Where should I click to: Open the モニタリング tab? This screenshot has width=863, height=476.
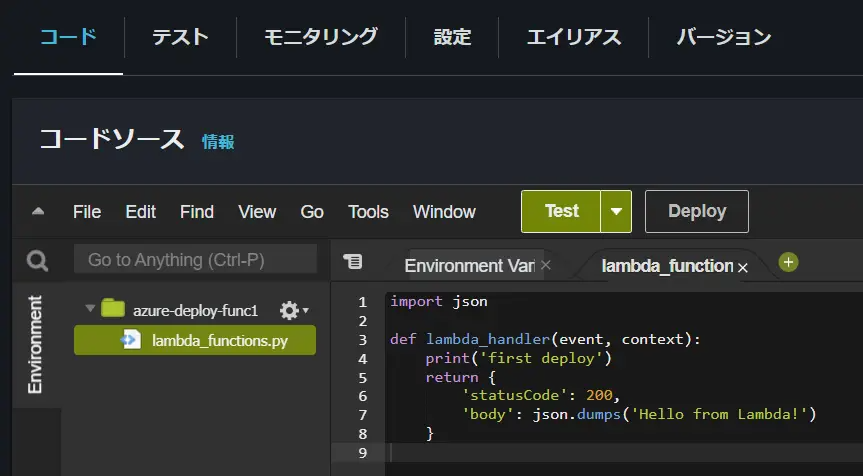pyautogui.click(x=321, y=37)
